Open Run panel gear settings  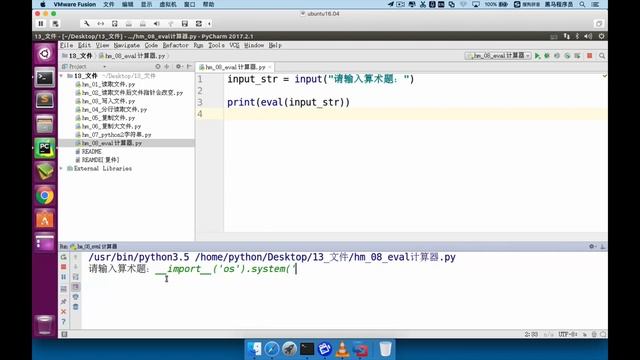pyautogui.click(x=592, y=247)
